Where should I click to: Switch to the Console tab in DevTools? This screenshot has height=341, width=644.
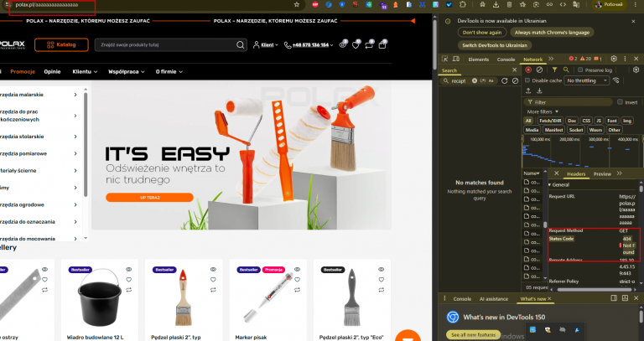tap(506, 59)
